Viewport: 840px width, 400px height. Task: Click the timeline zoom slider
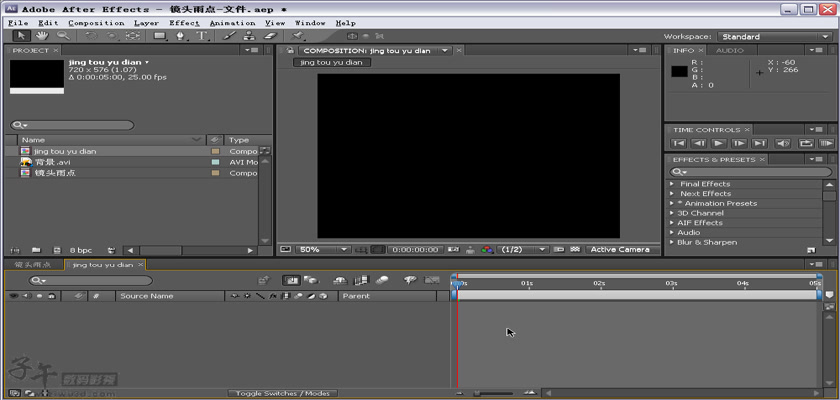pos(492,394)
